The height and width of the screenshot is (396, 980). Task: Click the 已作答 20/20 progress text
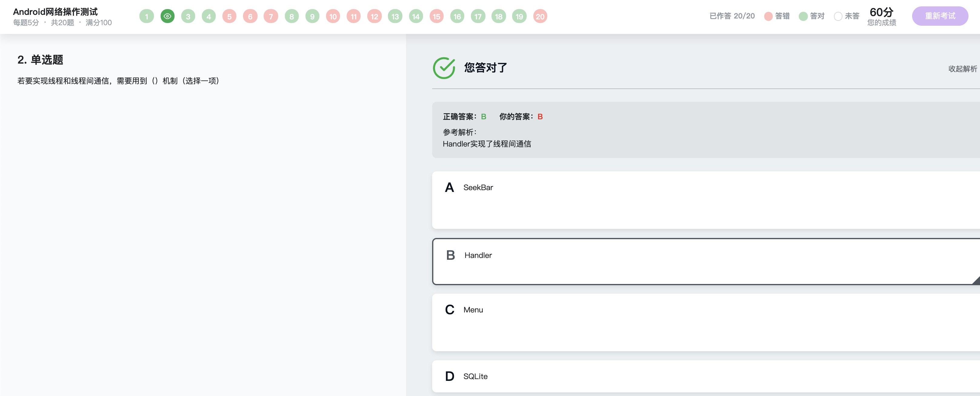(732, 16)
